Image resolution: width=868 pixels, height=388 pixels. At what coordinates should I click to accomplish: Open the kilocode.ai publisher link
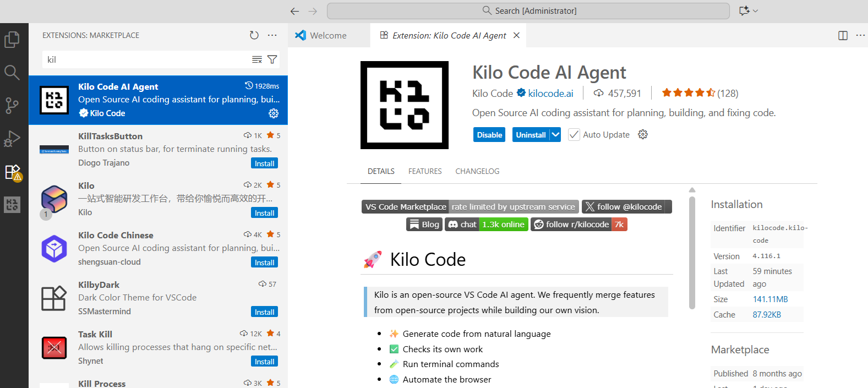(x=550, y=94)
